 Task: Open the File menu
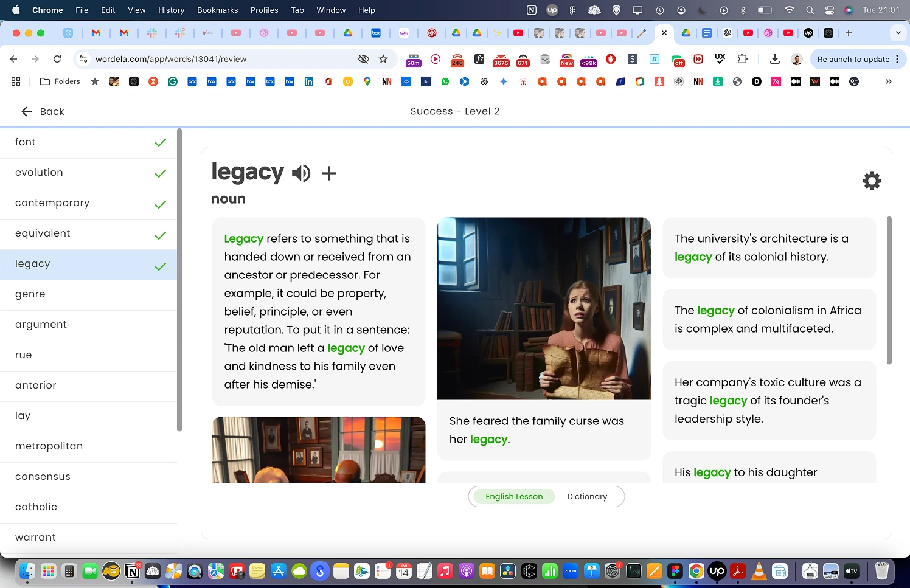pos(82,10)
